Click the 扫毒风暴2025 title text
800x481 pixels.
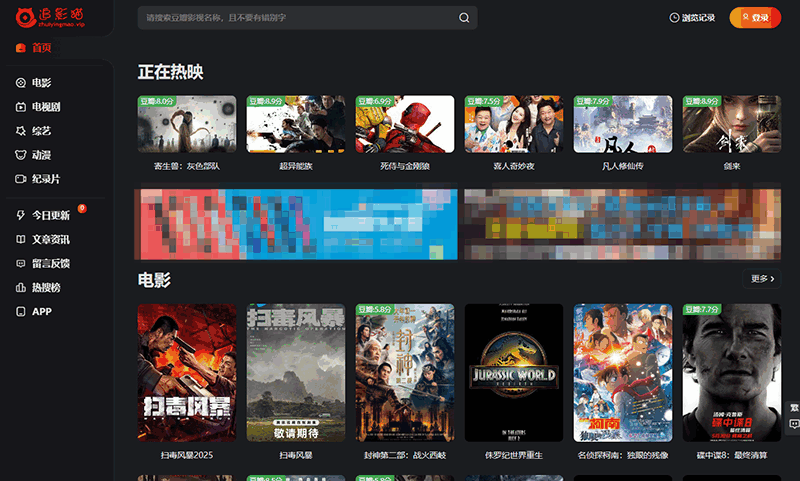click(187, 455)
